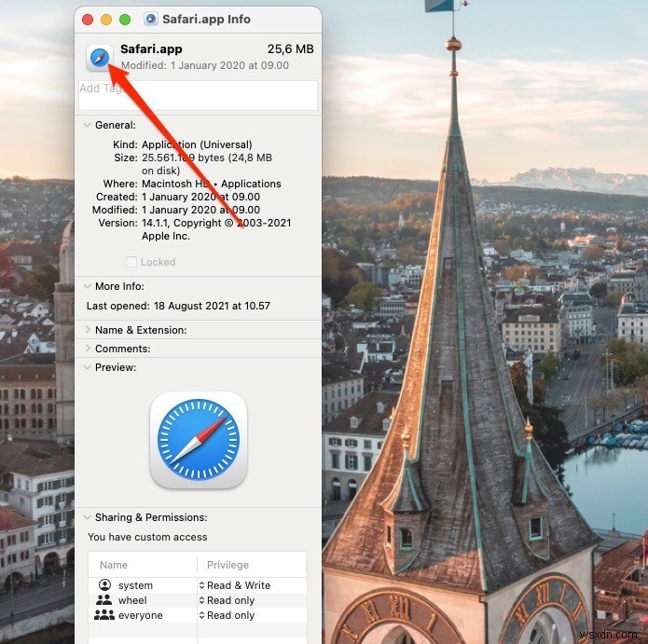This screenshot has height=644, width=648.
Task: Click the Add Tags field
Action: point(198,95)
